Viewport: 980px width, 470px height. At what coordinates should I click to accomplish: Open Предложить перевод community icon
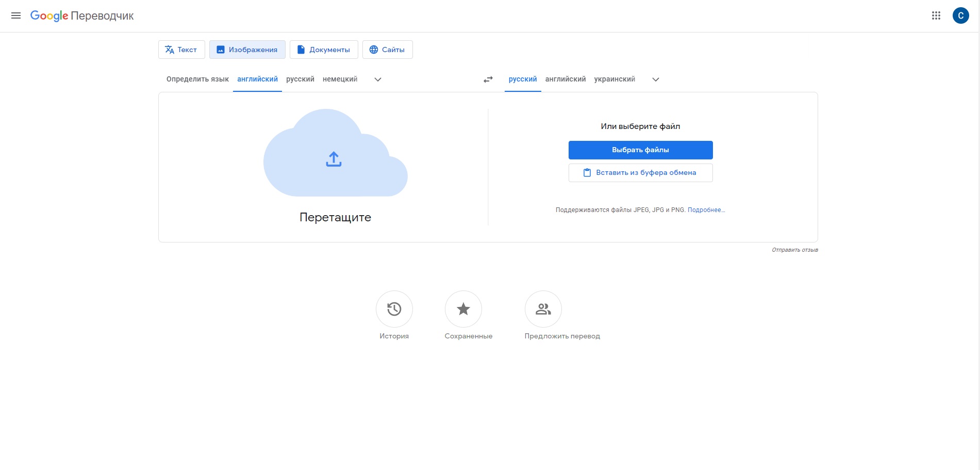coord(543,309)
